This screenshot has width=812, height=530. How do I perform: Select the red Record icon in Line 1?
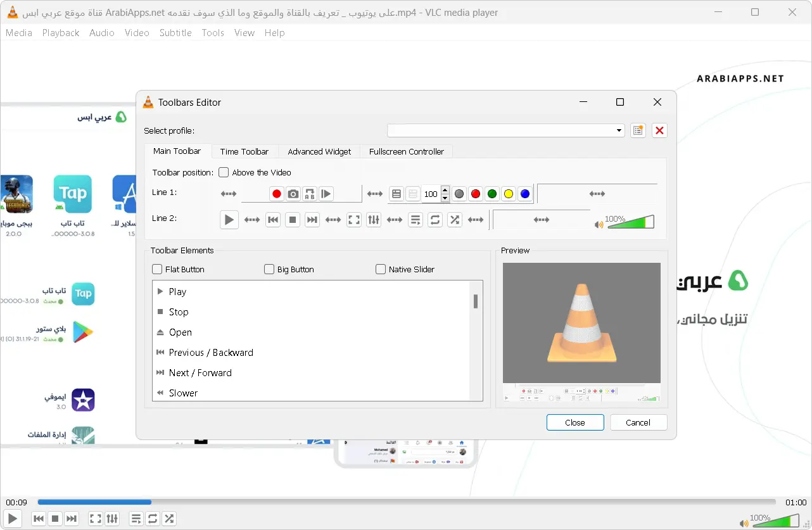tap(277, 193)
